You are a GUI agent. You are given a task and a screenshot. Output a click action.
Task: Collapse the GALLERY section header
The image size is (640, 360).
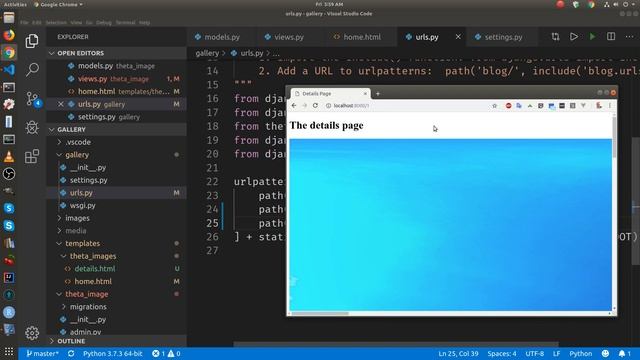[117, 129]
